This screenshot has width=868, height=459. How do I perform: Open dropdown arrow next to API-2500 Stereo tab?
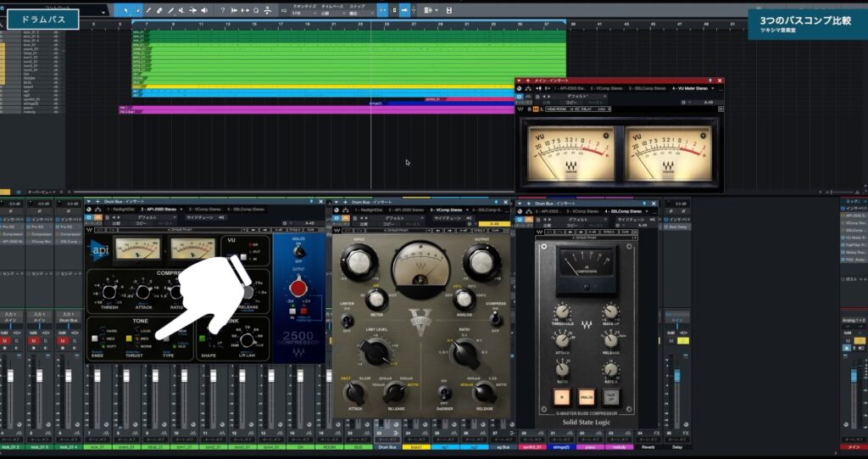pyautogui.click(x=181, y=210)
